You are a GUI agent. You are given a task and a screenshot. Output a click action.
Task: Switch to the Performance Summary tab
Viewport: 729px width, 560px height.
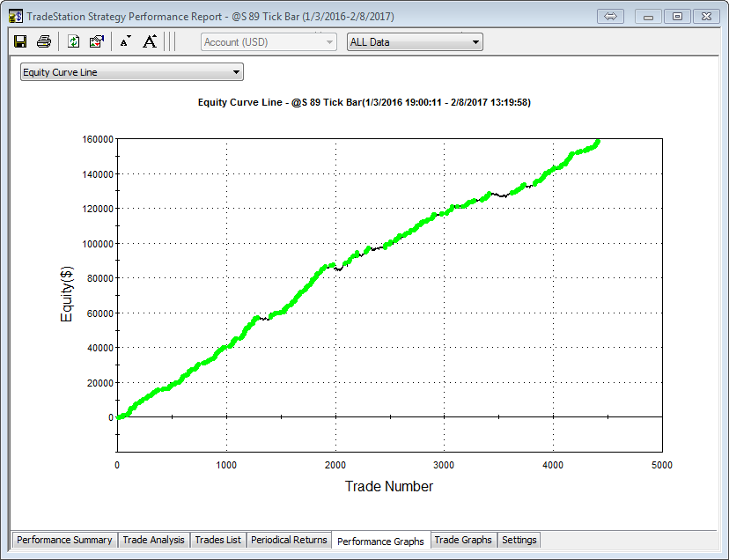click(x=64, y=540)
